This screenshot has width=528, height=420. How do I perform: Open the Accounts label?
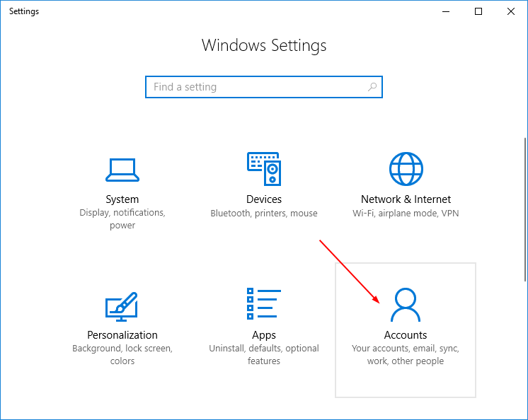coord(406,335)
